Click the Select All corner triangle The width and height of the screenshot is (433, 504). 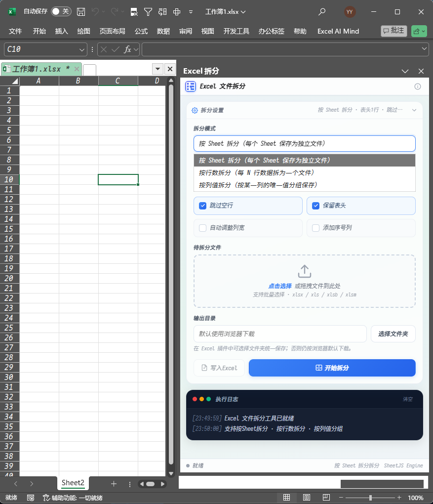(15, 81)
